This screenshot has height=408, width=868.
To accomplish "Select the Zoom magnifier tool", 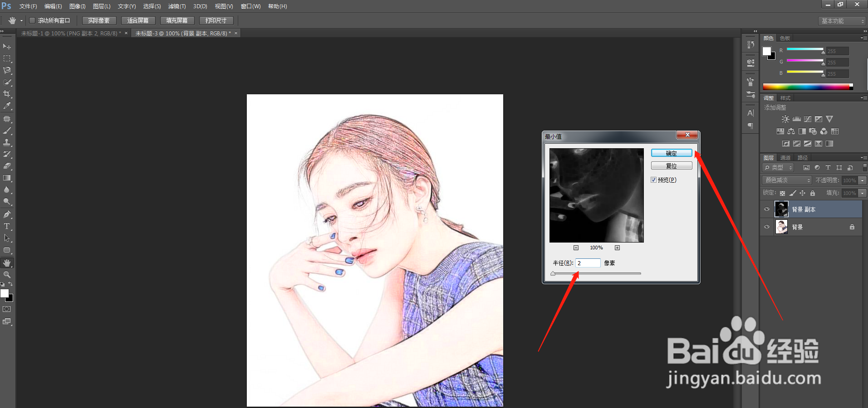I will tap(7, 275).
